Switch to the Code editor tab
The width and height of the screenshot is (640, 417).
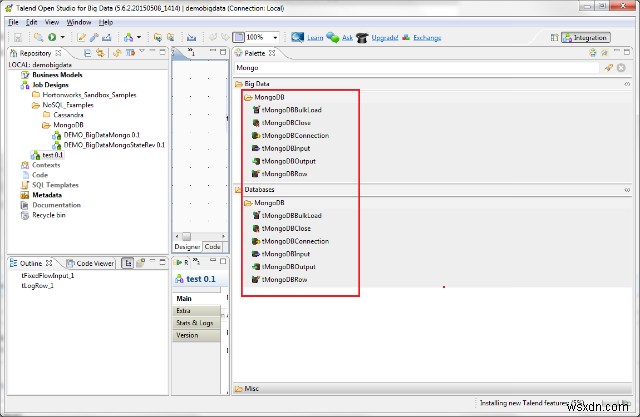[212, 246]
